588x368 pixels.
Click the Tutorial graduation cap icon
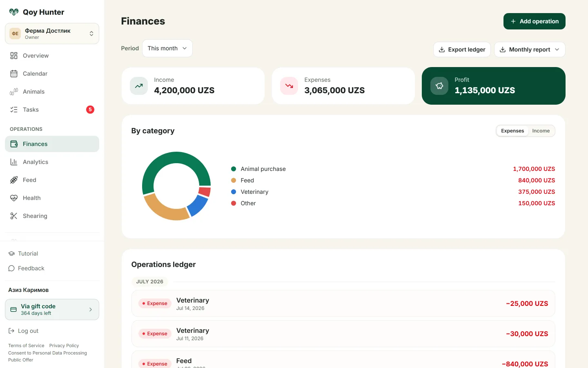(x=11, y=254)
